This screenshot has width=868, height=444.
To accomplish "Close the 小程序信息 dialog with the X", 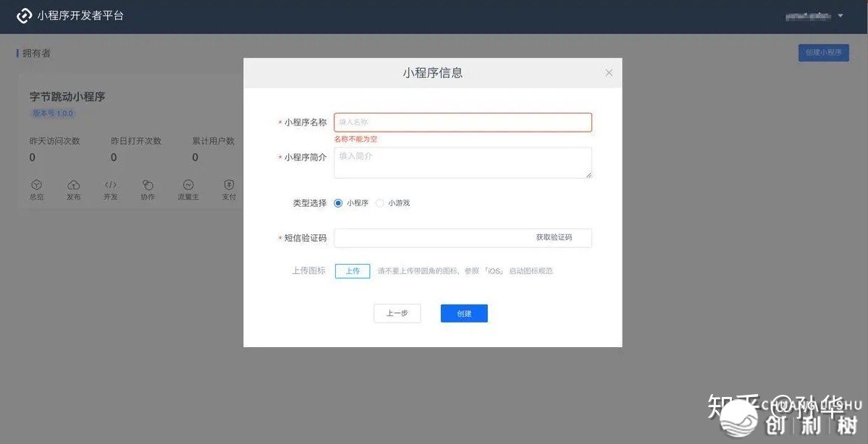I will point(609,73).
